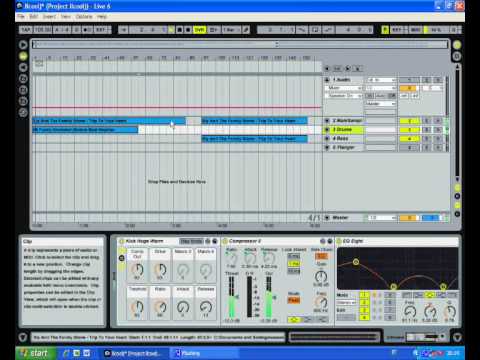Open file browser 2 icon

pyautogui.click(x=23, y=90)
